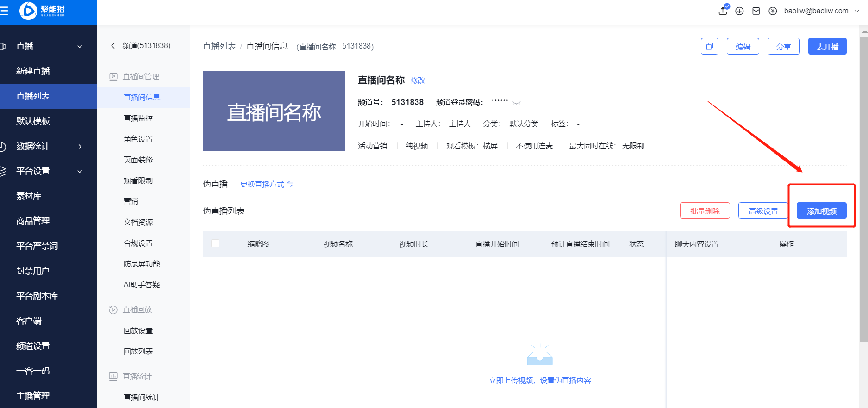The height and width of the screenshot is (408, 868).
Task: Click the empty inbox upload illustration
Action: tap(540, 355)
